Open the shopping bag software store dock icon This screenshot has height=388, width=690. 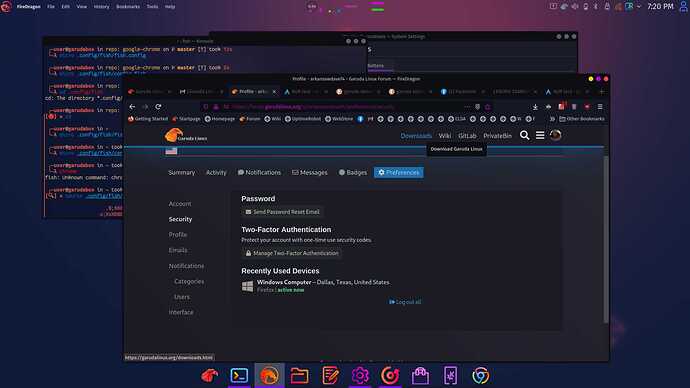coord(420,375)
